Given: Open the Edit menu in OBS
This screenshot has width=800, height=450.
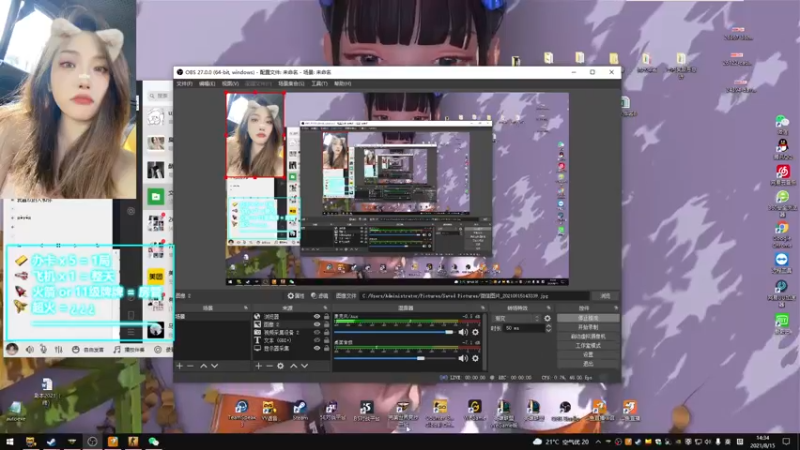Looking at the screenshot, I should [207, 84].
